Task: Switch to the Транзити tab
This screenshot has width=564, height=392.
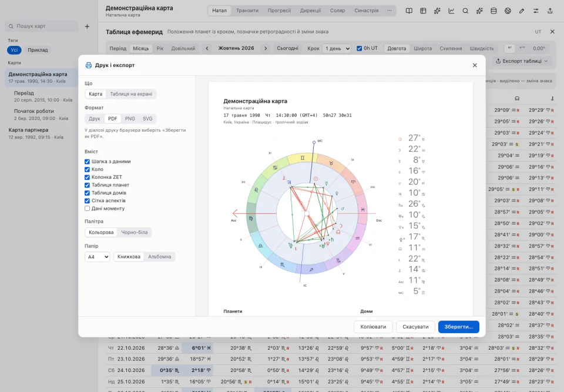Action: tap(247, 11)
